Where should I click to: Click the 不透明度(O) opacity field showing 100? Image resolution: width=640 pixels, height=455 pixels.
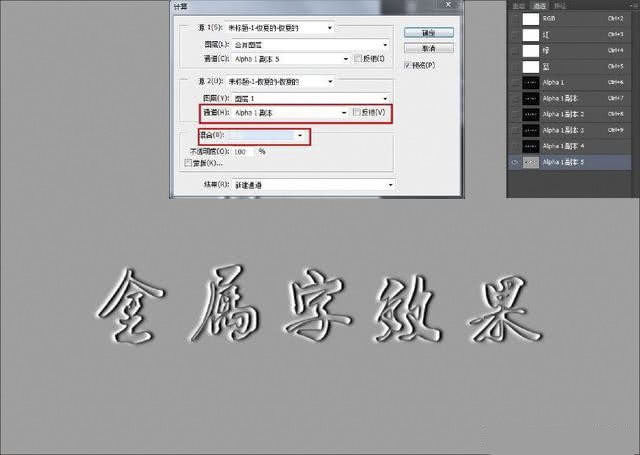click(x=244, y=152)
